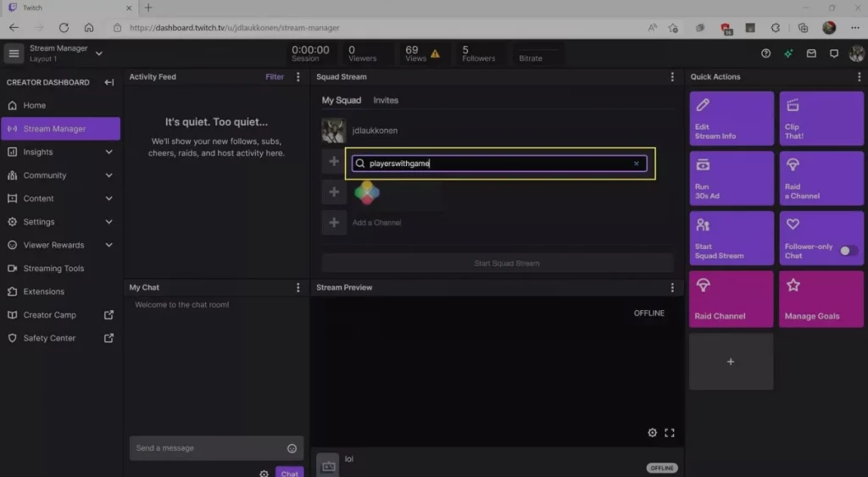The image size is (868, 477).
Task: Open Streaming Tools in the sidebar
Action: [x=60, y=268]
